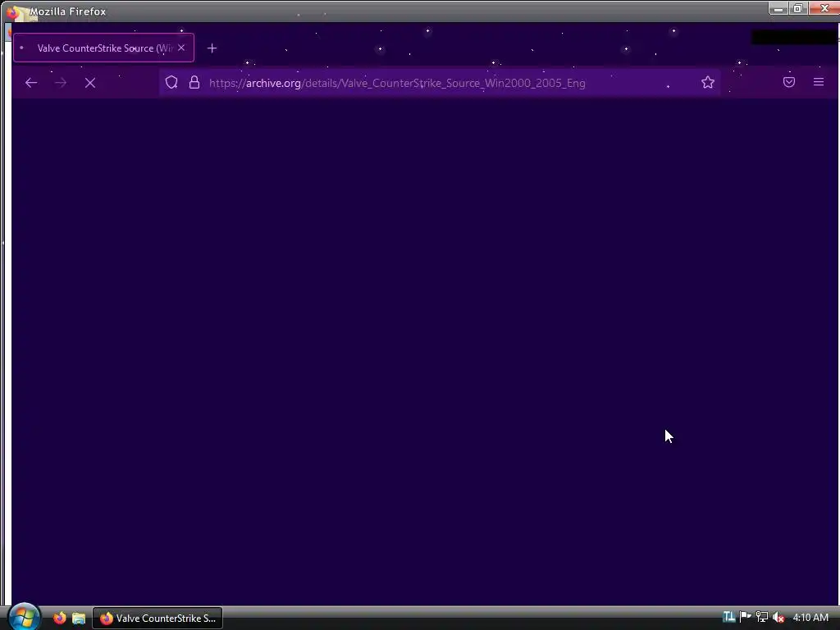Open the muted volume tray icon
Image resolution: width=840 pixels, height=630 pixels.
[x=778, y=617]
